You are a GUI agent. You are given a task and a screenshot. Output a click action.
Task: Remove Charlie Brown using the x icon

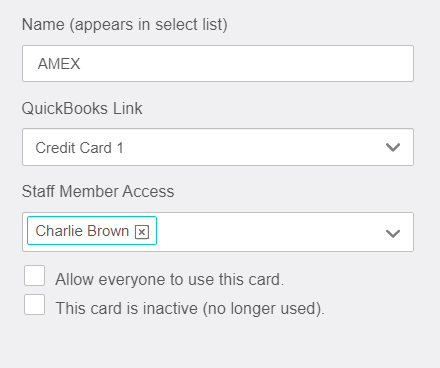(142, 232)
